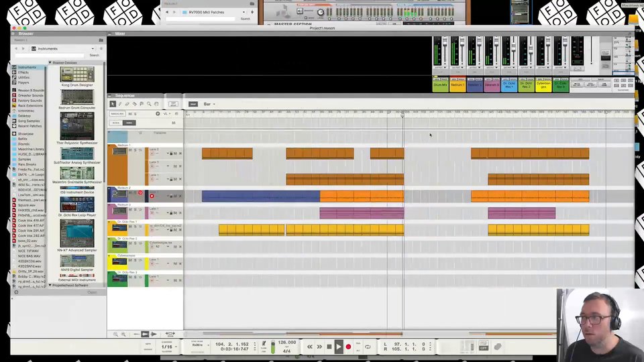
Task: Zoom in horizontally in sequencer
Action: (x=123, y=334)
